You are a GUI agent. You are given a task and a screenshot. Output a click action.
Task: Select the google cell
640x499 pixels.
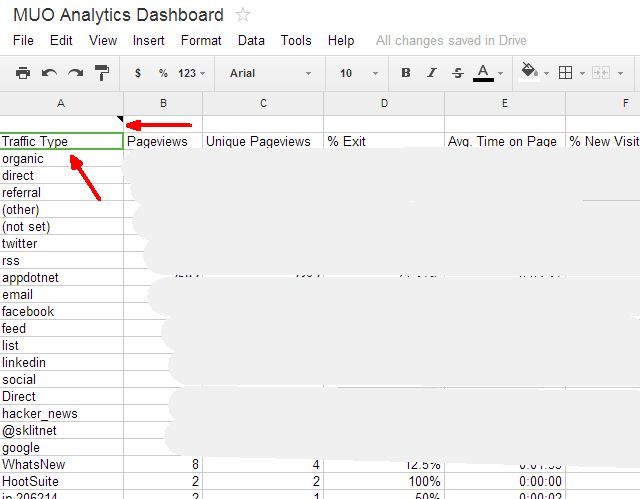[61, 448]
